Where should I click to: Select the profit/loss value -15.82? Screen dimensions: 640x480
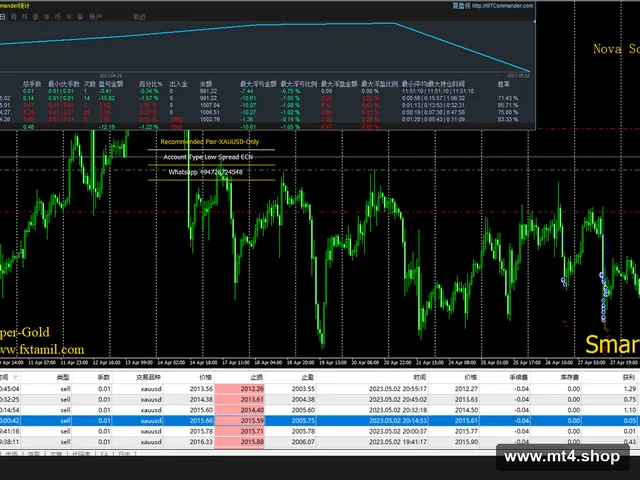click(x=107, y=98)
